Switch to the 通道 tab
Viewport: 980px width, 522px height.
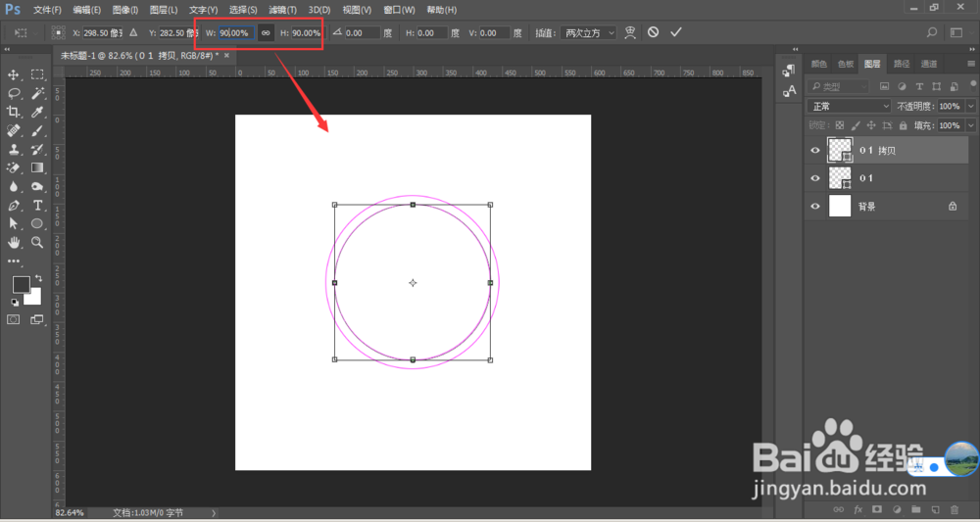tap(929, 64)
